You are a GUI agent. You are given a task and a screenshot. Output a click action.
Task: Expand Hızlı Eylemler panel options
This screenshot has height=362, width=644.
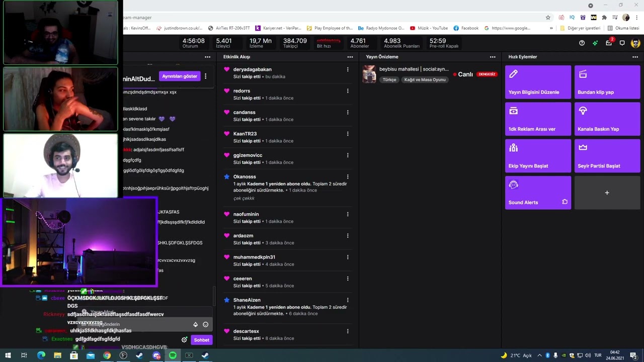635,57
